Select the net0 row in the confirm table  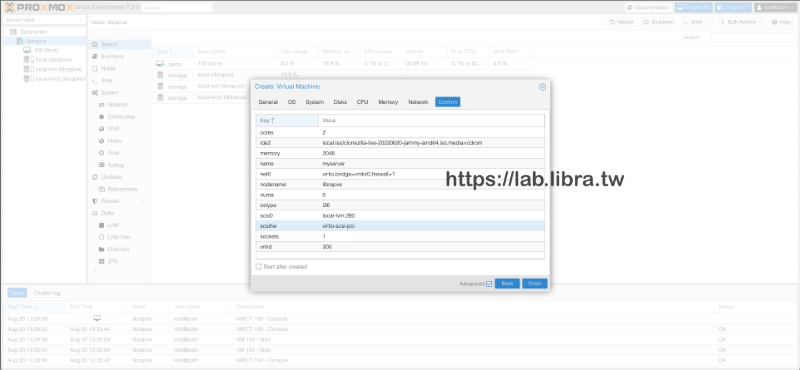point(400,174)
